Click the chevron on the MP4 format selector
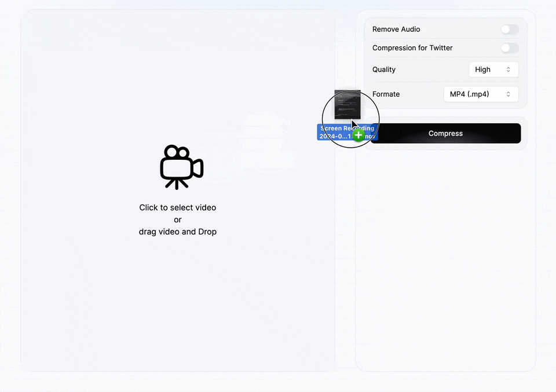Image resolution: width=556 pixels, height=392 pixels. [509, 94]
